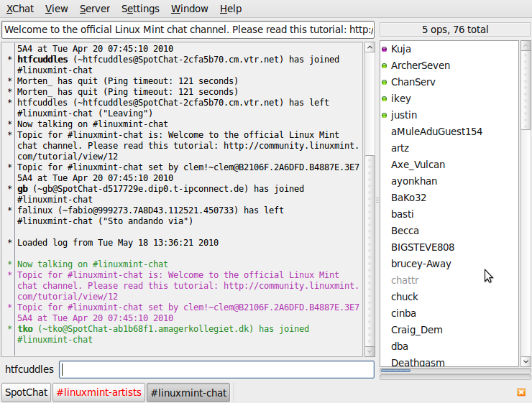This screenshot has height=403, width=532.
Task: Click the channel topic text field
Action: pos(188,30)
